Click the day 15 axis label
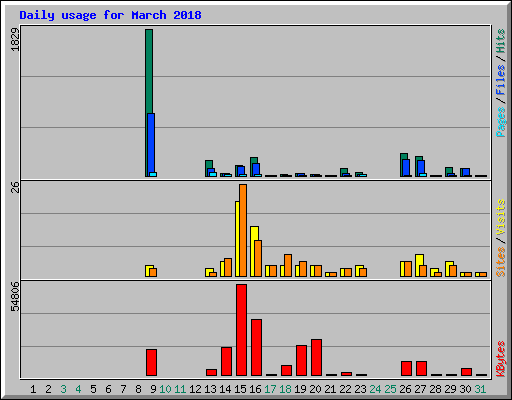 coord(240,389)
